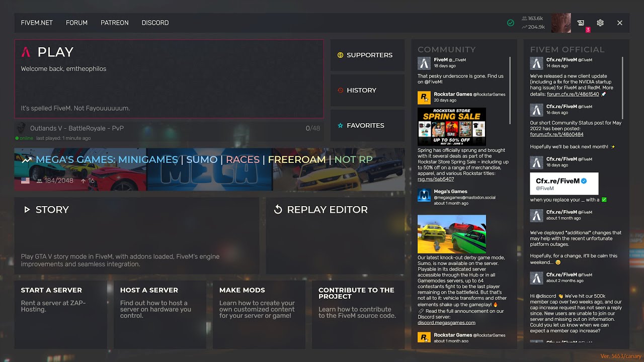Follow forum.cfx.re/t/4861540 link

[x=573, y=94]
